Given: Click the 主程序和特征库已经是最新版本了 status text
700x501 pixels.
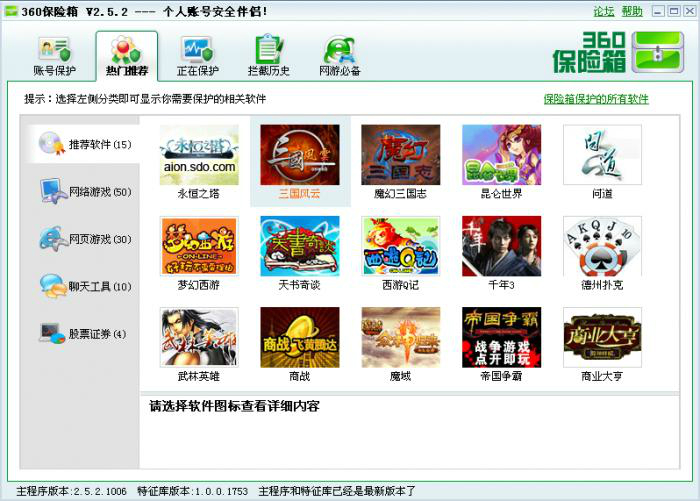Looking at the screenshot, I should [337, 491].
